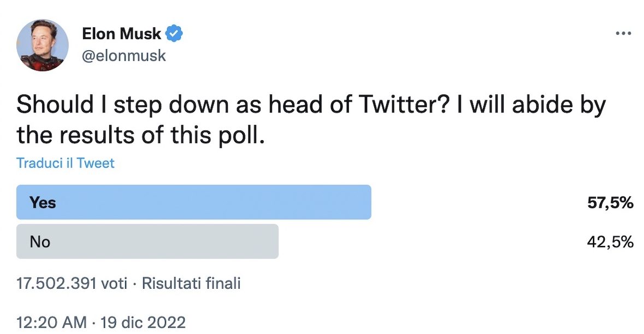
Task: Open the tweet's three-dot more options menu
Action: [x=623, y=33]
